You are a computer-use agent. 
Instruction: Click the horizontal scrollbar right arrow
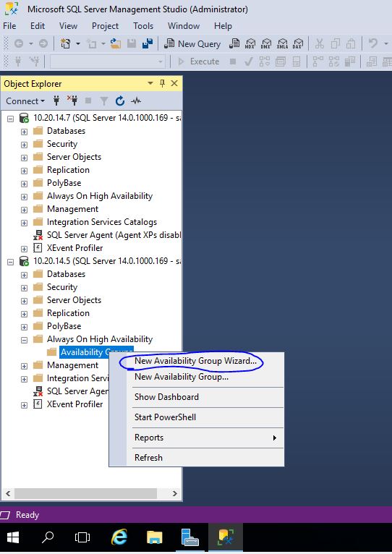tap(175, 493)
